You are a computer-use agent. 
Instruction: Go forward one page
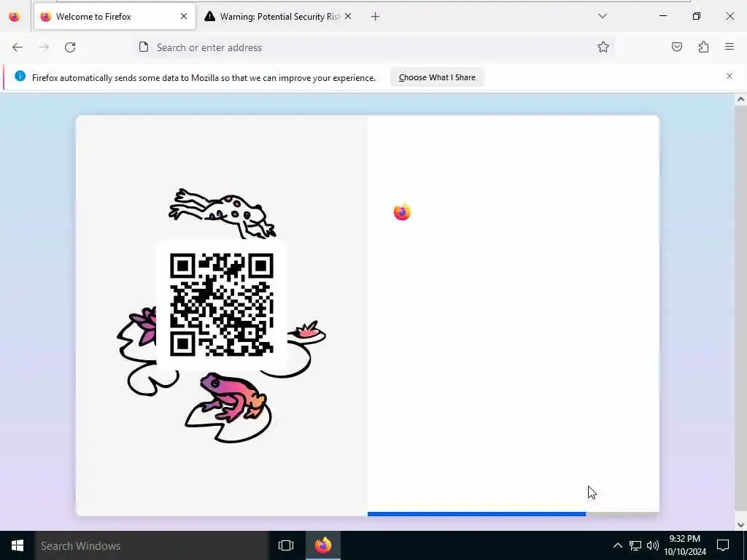tap(44, 47)
